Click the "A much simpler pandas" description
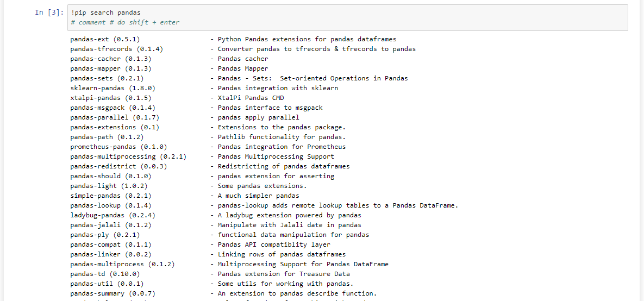Screen dimensions: 644x301 coord(258,196)
